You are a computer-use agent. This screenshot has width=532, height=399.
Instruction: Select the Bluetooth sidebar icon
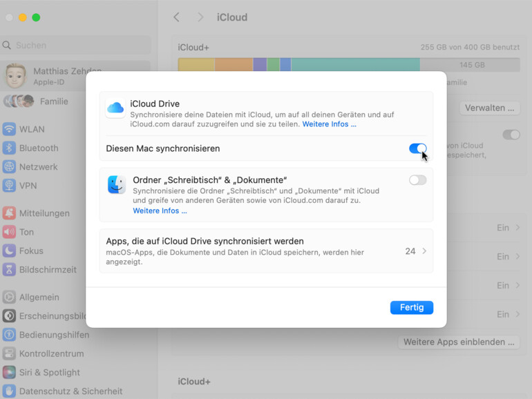coord(9,148)
